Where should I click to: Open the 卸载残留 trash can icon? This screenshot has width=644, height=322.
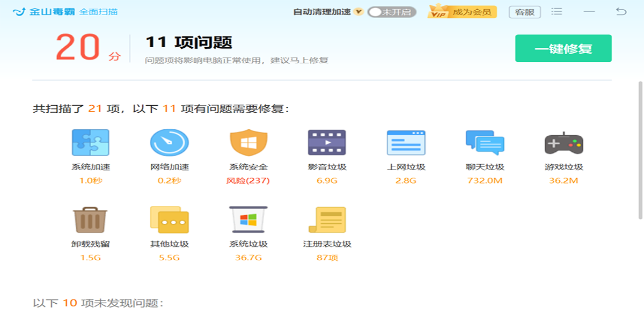coord(90,219)
